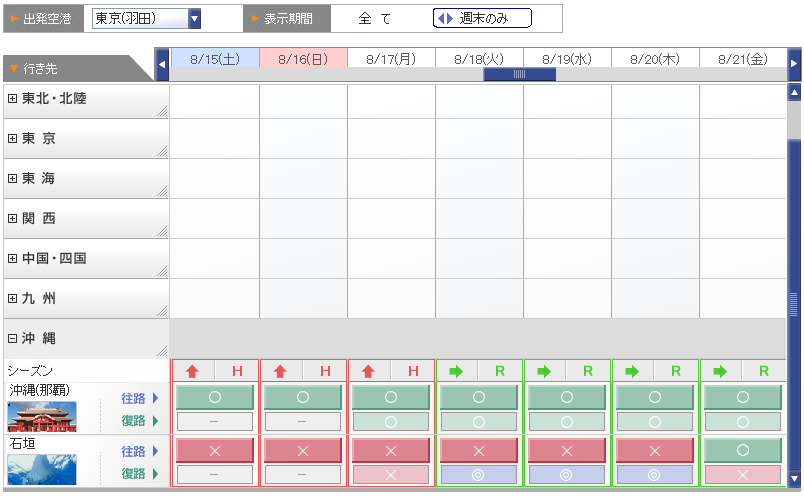The image size is (804, 497).
Task: Choose Okinawa Naha outbound flight on 8/17
Action: click(x=390, y=397)
